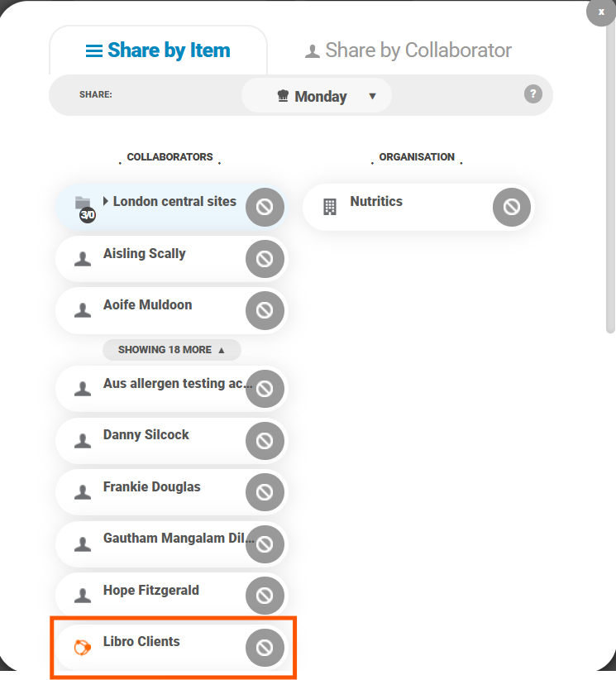Toggle sharing for Frankie Douglas
This screenshot has height=680, width=616.
click(265, 492)
